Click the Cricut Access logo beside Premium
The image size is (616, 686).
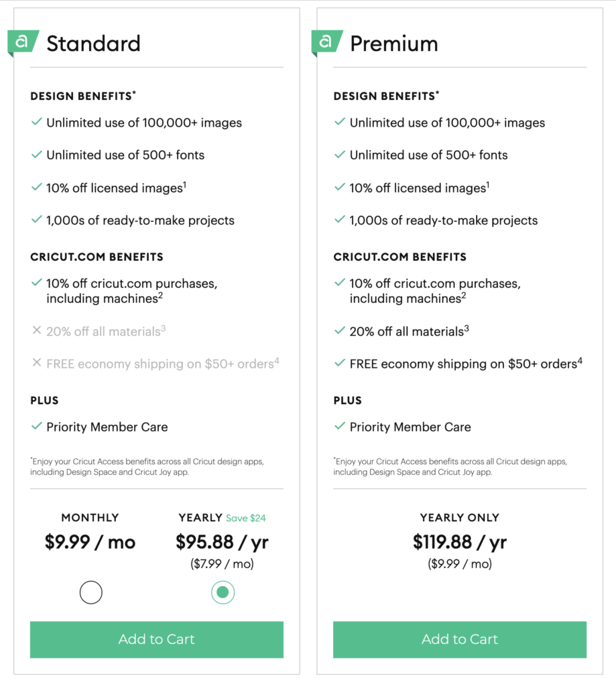click(x=326, y=43)
